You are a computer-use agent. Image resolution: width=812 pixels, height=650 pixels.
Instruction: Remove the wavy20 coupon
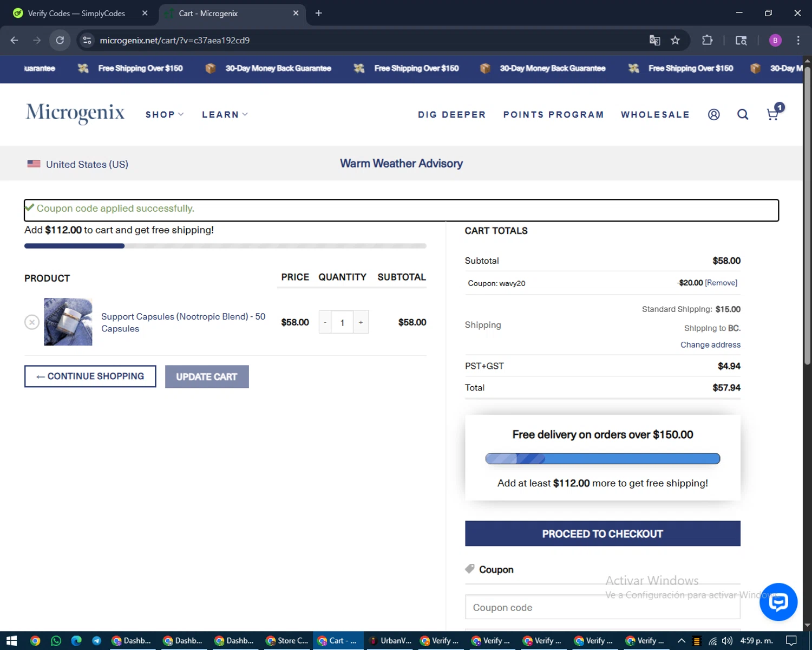tap(721, 283)
